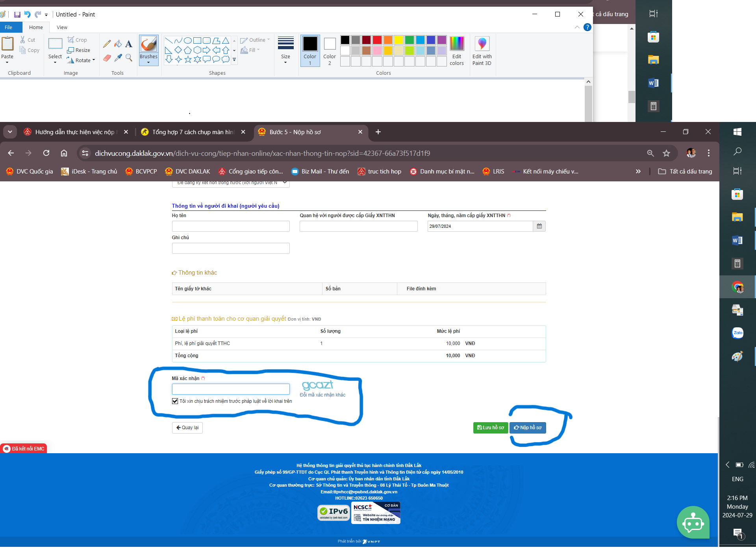Open the LRIS bookmark
Viewport: 756px width, 550px height.
tap(494, 172)
